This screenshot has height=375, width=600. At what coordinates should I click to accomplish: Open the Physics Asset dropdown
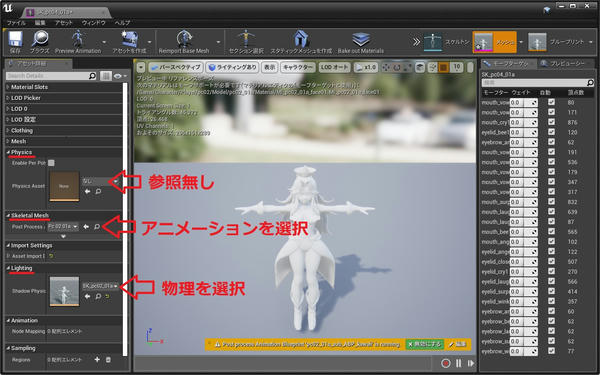(x=100, y=181)
